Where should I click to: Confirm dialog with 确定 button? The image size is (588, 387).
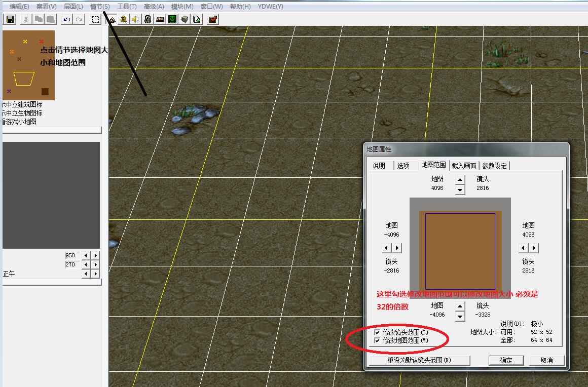[x=506, y=360]
